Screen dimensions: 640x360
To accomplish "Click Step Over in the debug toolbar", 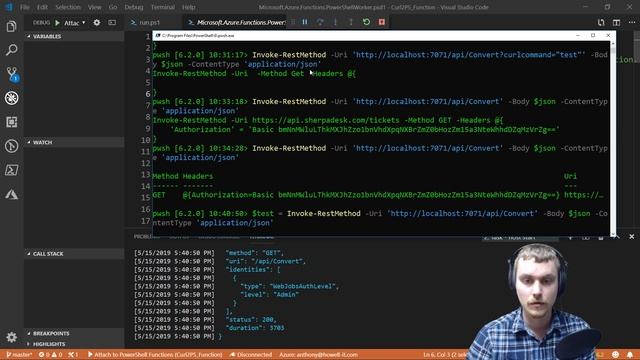I will click(320, 22).
